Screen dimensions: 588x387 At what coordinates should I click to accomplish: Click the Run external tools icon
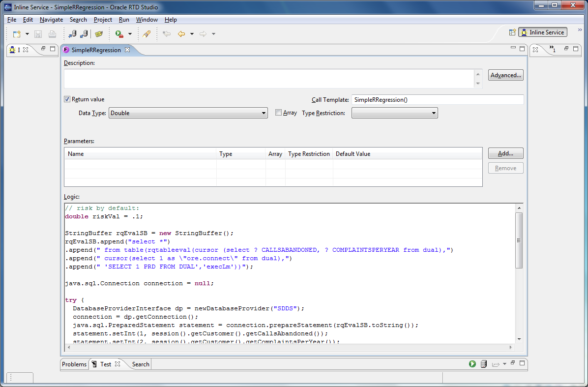119,34
